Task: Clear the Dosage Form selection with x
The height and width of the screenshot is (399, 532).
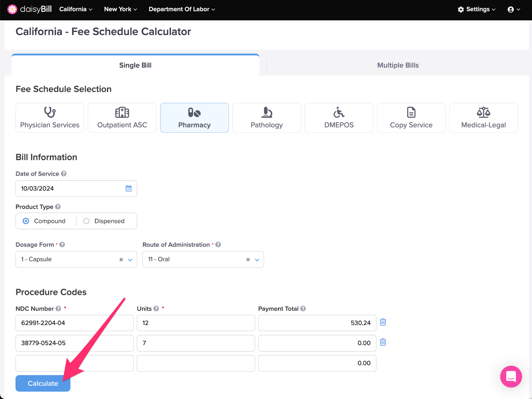Action: (x=121, y=259)
